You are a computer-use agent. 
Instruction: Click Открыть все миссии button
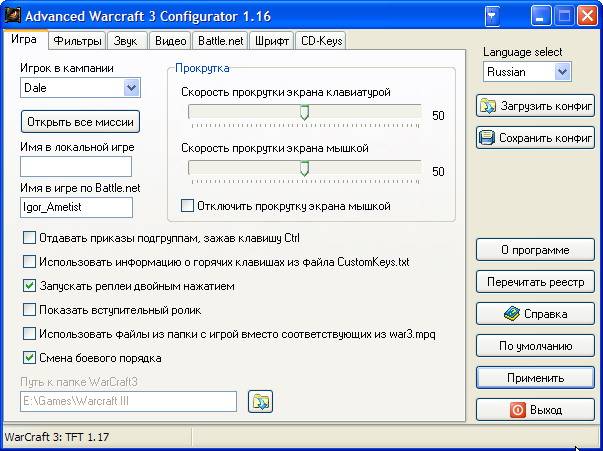80,122
